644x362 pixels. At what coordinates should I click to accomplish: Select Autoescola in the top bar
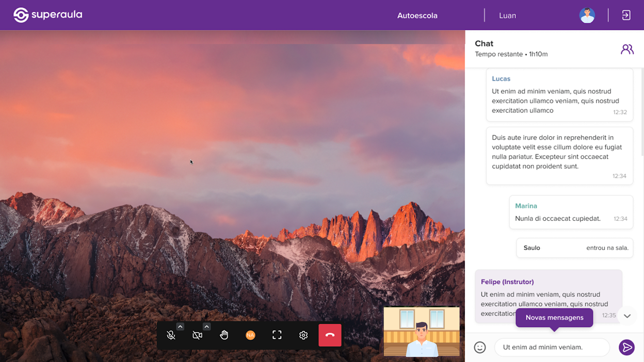pyautogui.click(x=417, y=15)
